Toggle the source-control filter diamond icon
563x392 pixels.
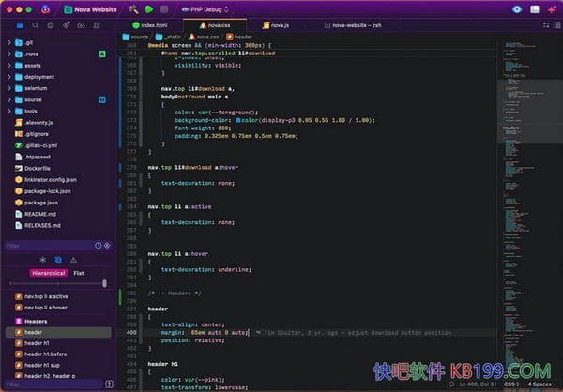click(107, 245)
